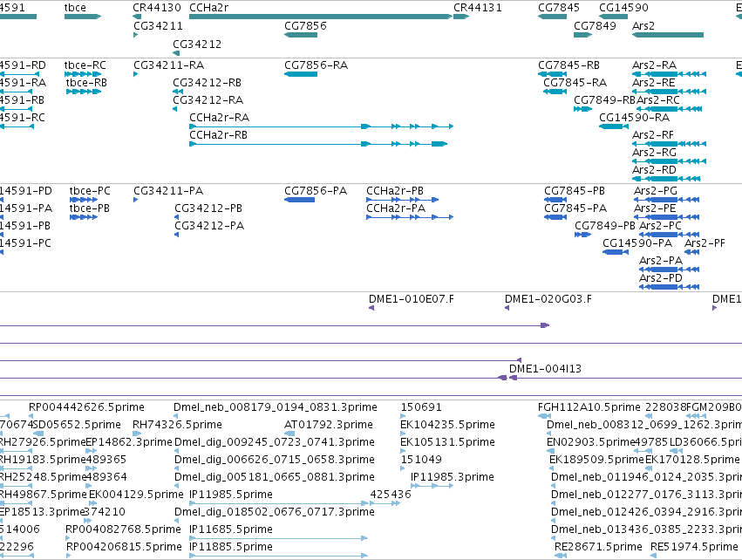742x560 pixels.
Task: Click protein CG7856-PA
Action: 316,191
